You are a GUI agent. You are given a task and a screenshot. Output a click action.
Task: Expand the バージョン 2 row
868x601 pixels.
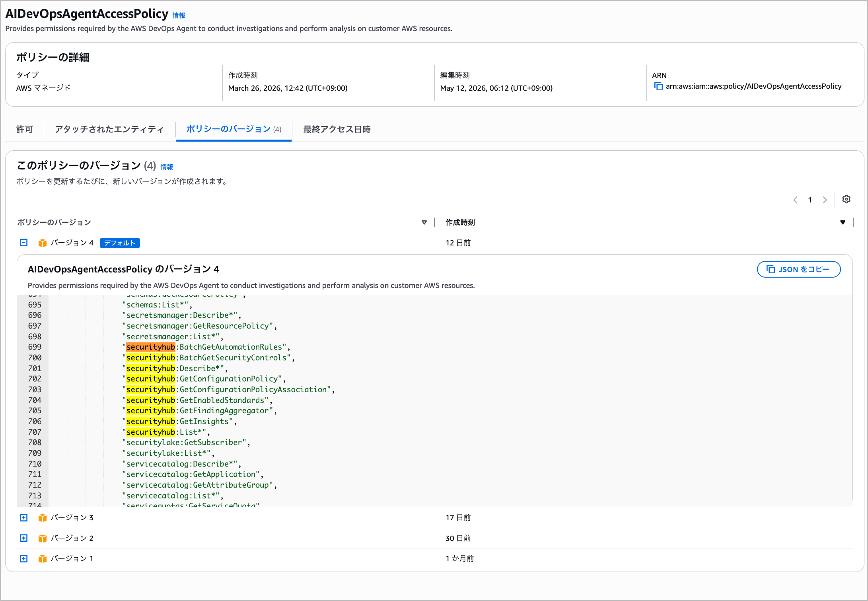[x=24, y=538]
